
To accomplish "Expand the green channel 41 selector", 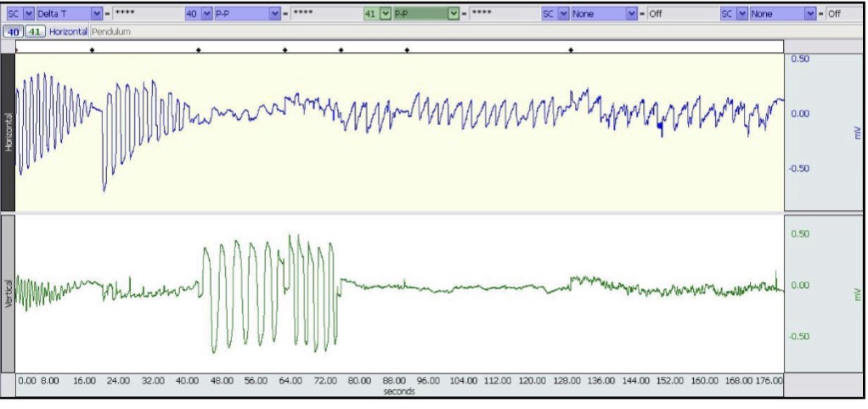I will 386,14.
